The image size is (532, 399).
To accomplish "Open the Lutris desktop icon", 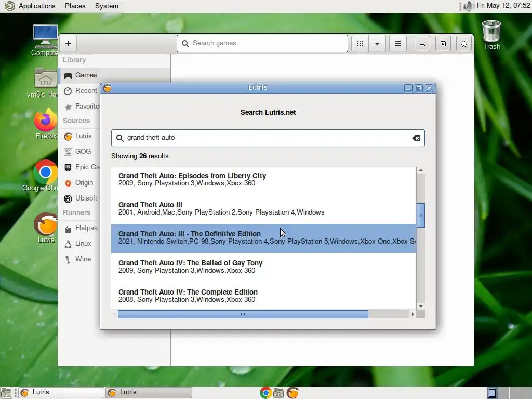I will tap(46, 228).
